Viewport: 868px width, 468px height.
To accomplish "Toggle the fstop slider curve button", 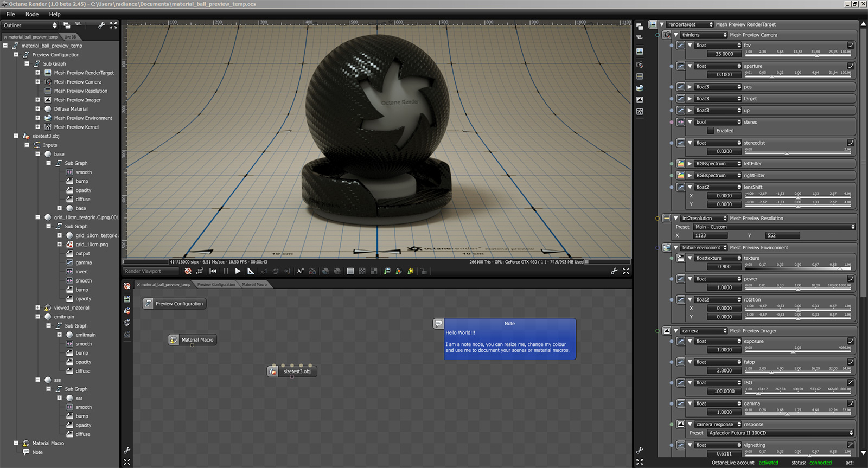I will pos(851,362).
